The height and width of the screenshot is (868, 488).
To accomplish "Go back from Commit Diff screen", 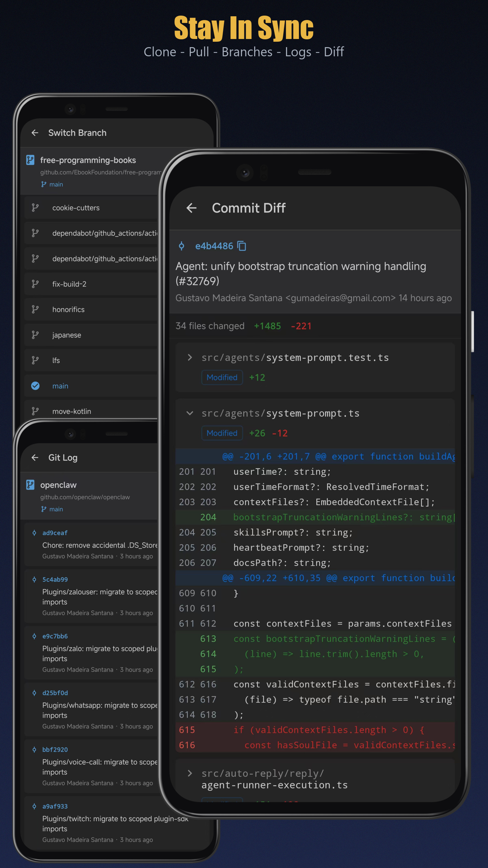I will tap(191, 208).
